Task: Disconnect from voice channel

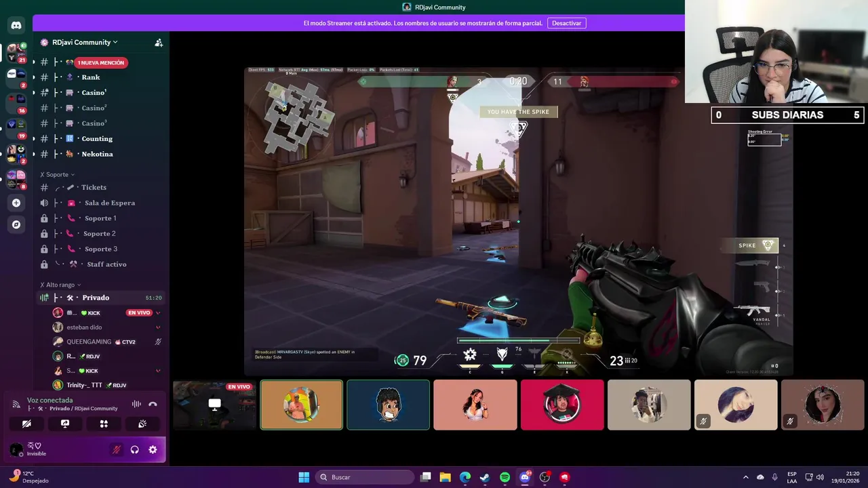Action: 153,404
